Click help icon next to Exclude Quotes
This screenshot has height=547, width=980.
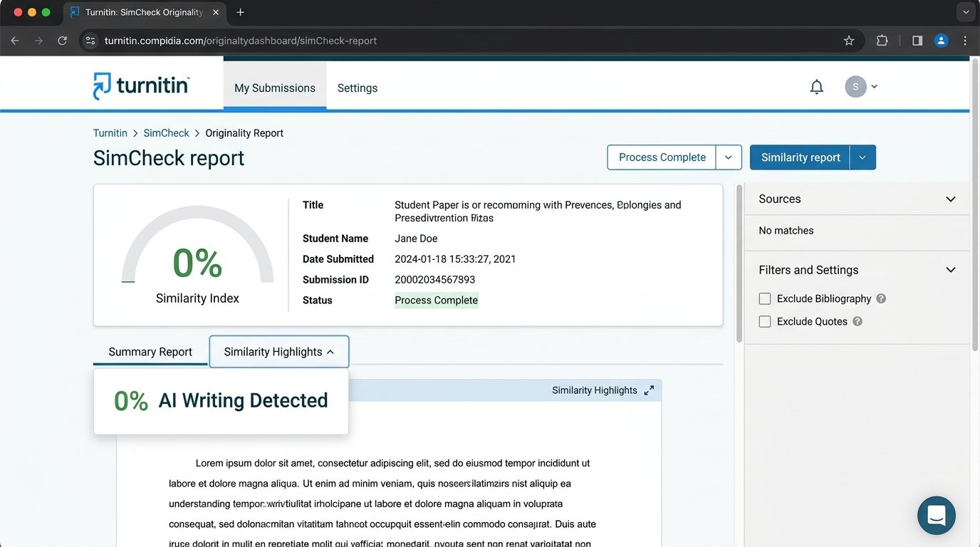857,321
